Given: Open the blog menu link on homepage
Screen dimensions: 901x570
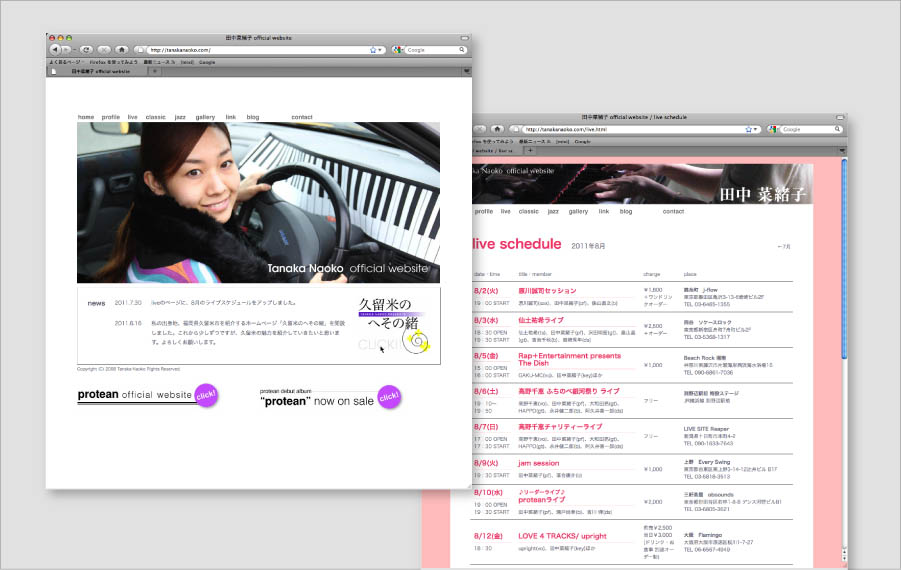Looking at the screenshot, I should (253, 117).
